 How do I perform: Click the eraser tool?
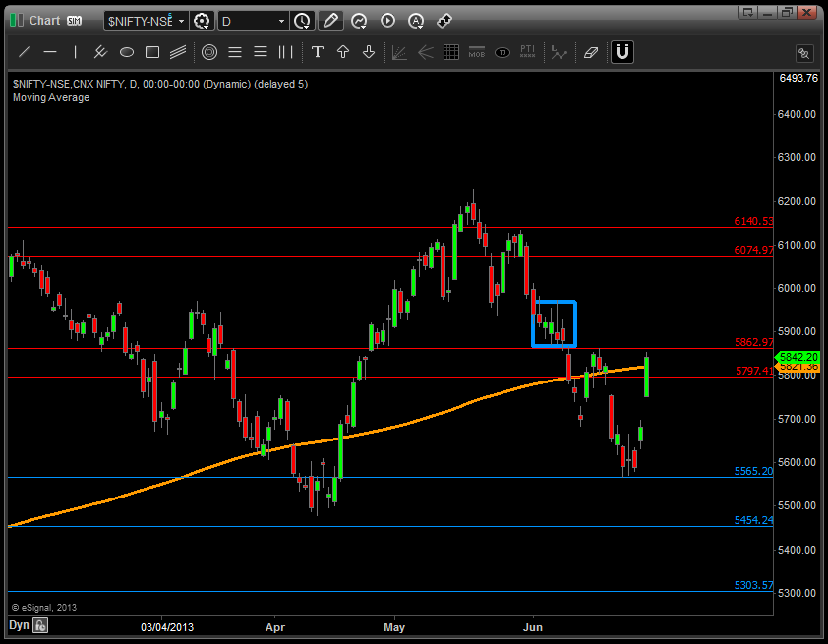coord(590,52)
